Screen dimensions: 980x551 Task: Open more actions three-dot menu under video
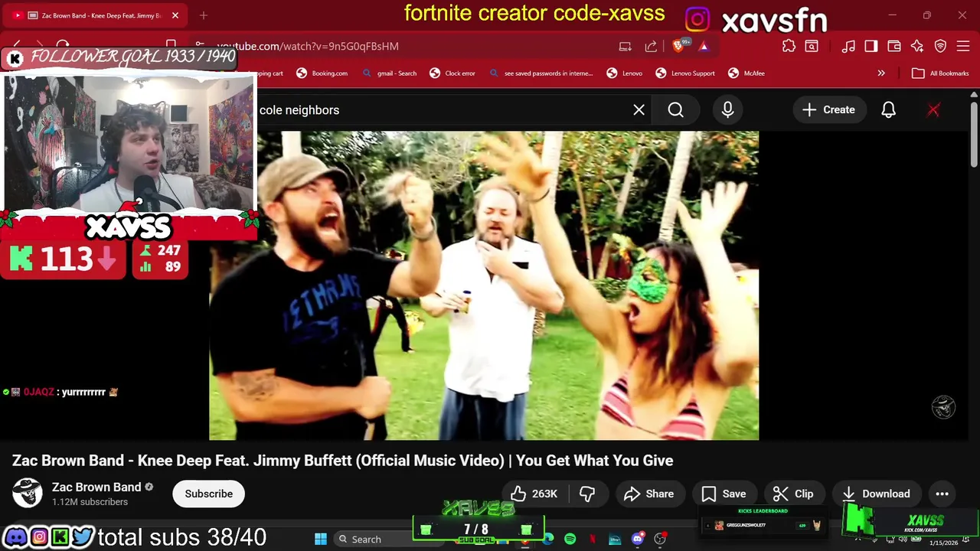[x=942, y=494]
